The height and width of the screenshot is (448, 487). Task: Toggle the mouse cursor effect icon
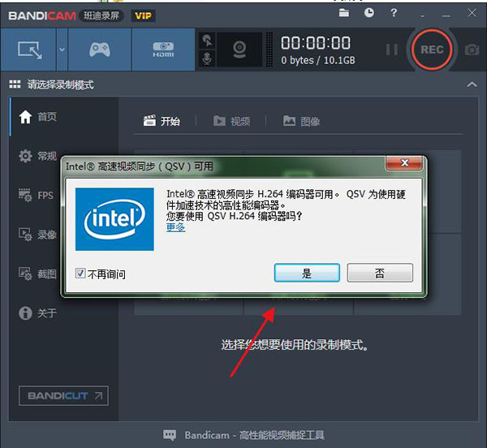207,41
